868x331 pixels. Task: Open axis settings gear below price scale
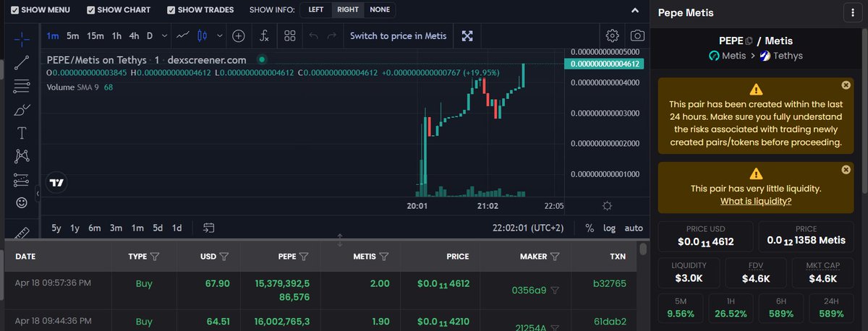pyautogui.click(x=607, y=205)
